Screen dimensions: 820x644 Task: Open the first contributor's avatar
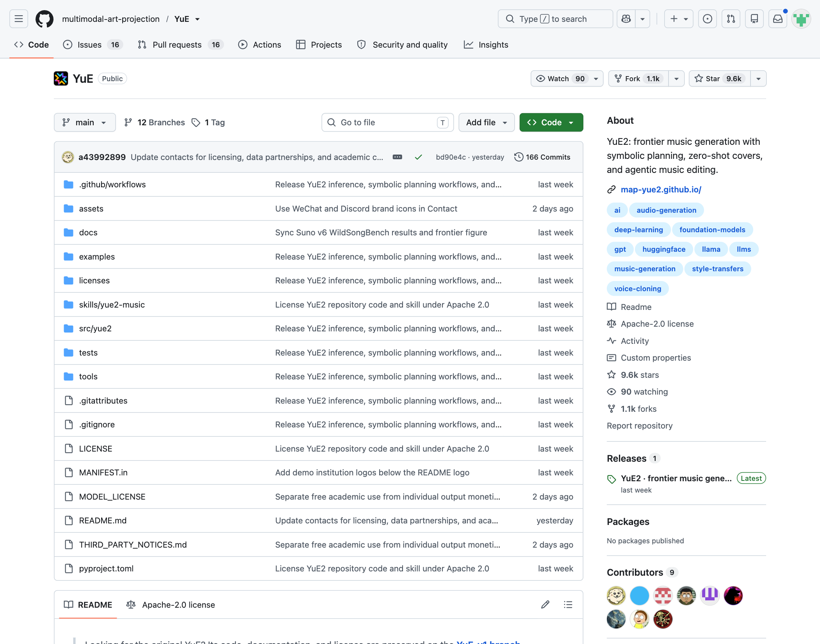(x=616, y=596)
